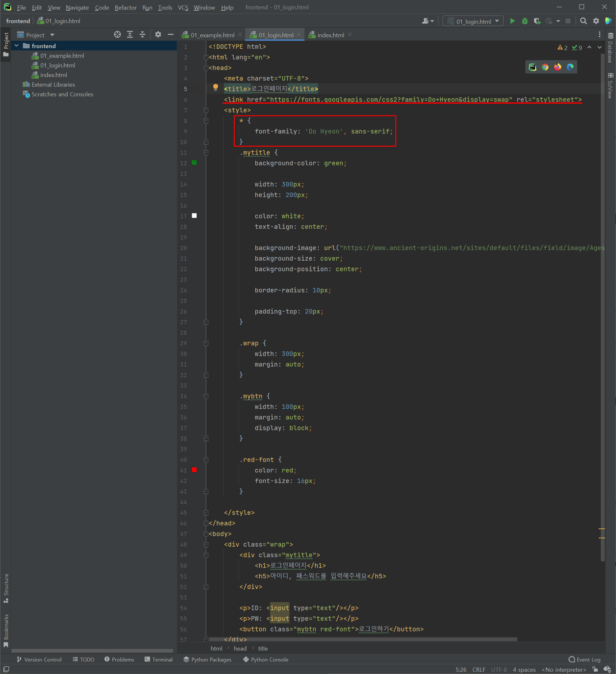The image size is (616, 674).
Task: Collapse all in the Project panel
Action: (143, 35)
